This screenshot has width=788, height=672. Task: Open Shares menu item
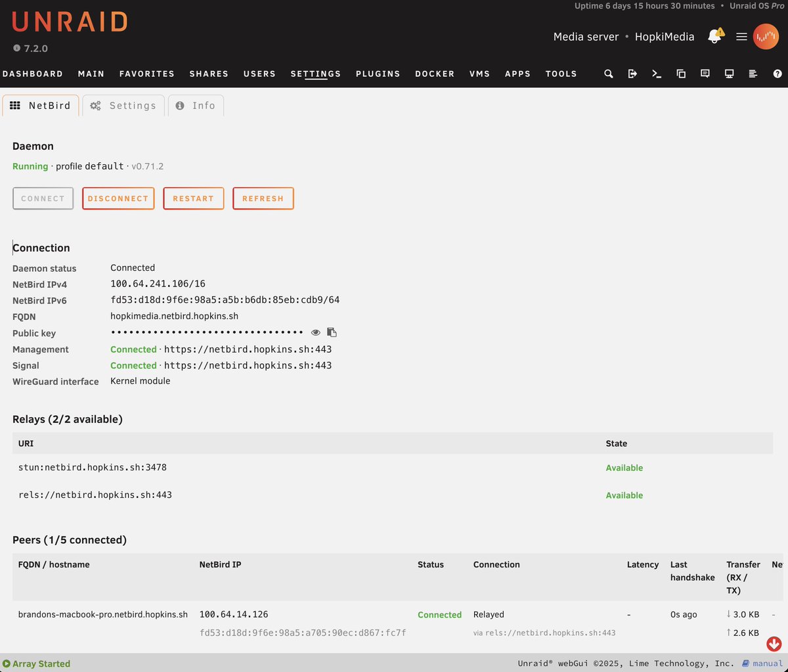(x=209, y=74)
